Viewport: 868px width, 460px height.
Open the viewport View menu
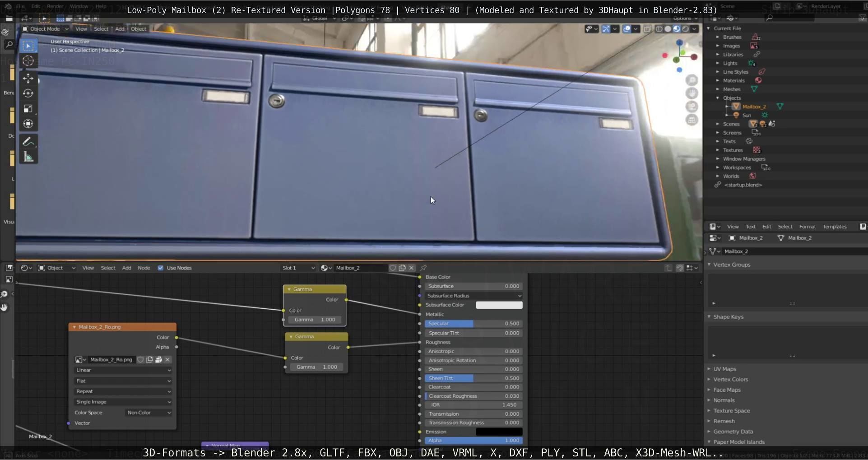tap(81, 29)
